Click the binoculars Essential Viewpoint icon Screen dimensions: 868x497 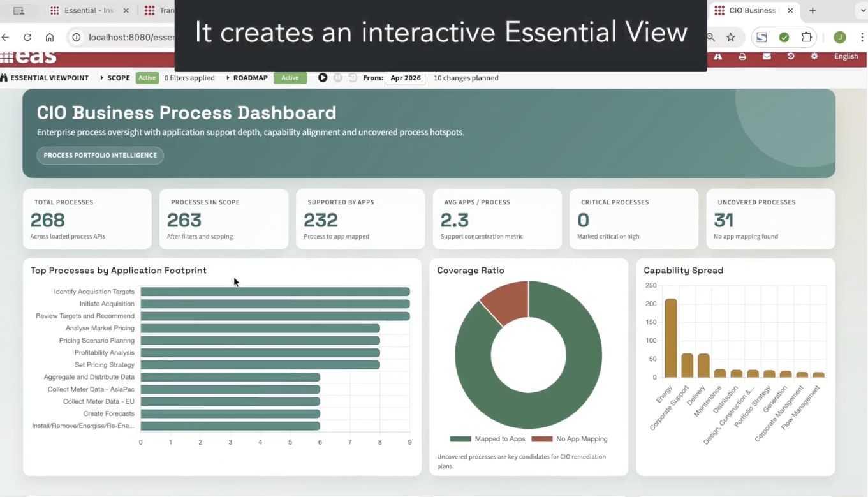click(4, 78)
